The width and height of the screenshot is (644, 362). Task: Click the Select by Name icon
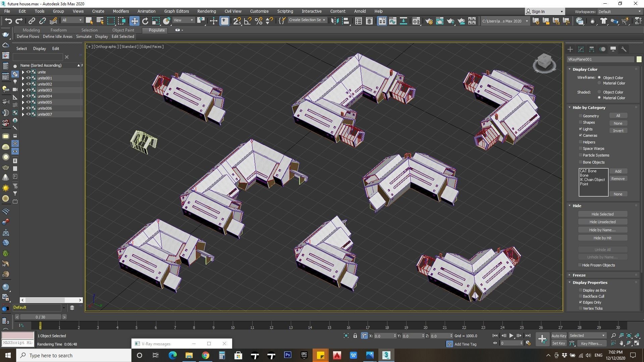[100, 21]
